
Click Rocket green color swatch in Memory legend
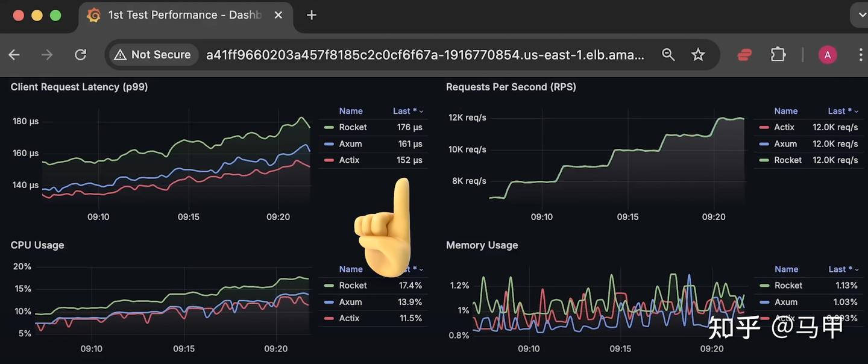(x=764, y=286)
